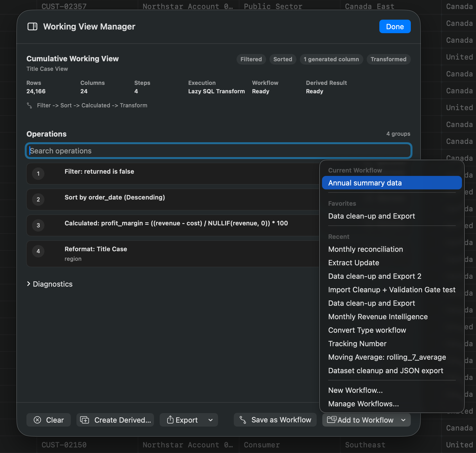Select the Reformat: Title Case step

tap(173, 254)
